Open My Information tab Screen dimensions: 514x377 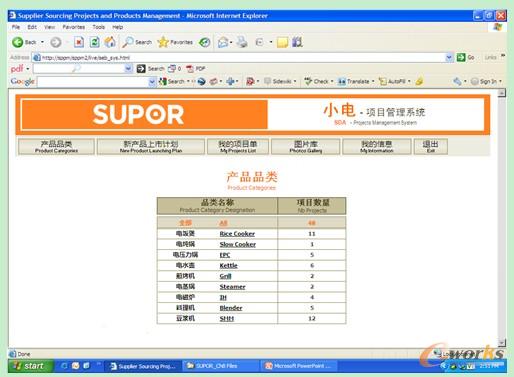point(377,147)
